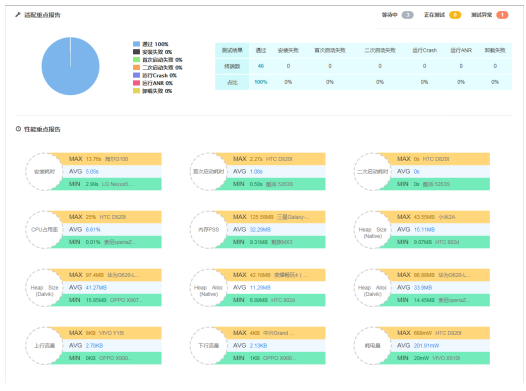Click the black 安装失败 legend swatch

tap(136, 52)
